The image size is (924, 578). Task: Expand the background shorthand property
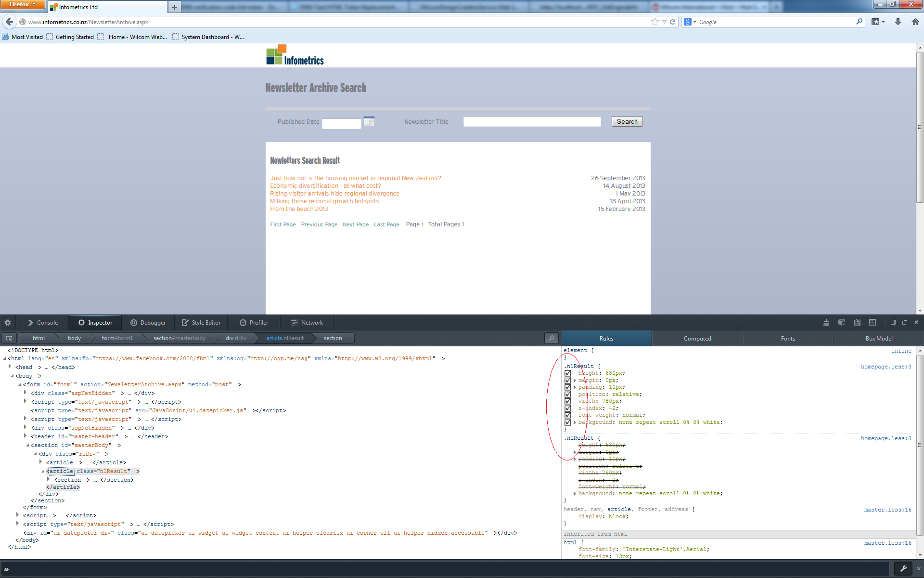click(x=575, y=422)
